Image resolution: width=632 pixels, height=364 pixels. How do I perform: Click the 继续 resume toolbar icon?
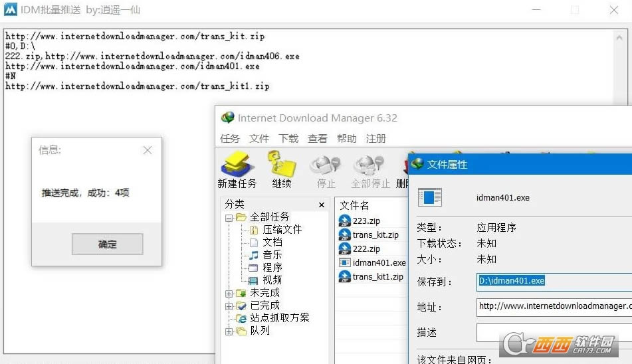282,164
